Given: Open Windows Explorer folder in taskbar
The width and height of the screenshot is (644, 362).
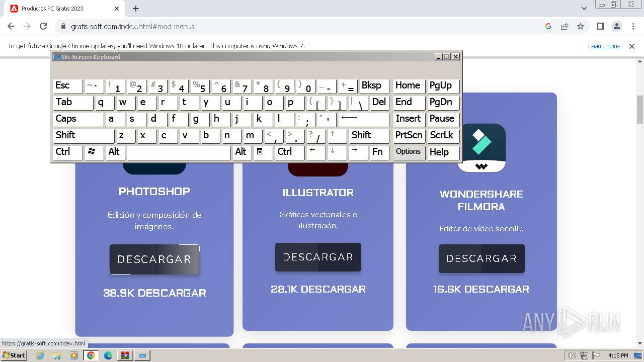Looking at the screenshot, I should [x=57, y=355].
